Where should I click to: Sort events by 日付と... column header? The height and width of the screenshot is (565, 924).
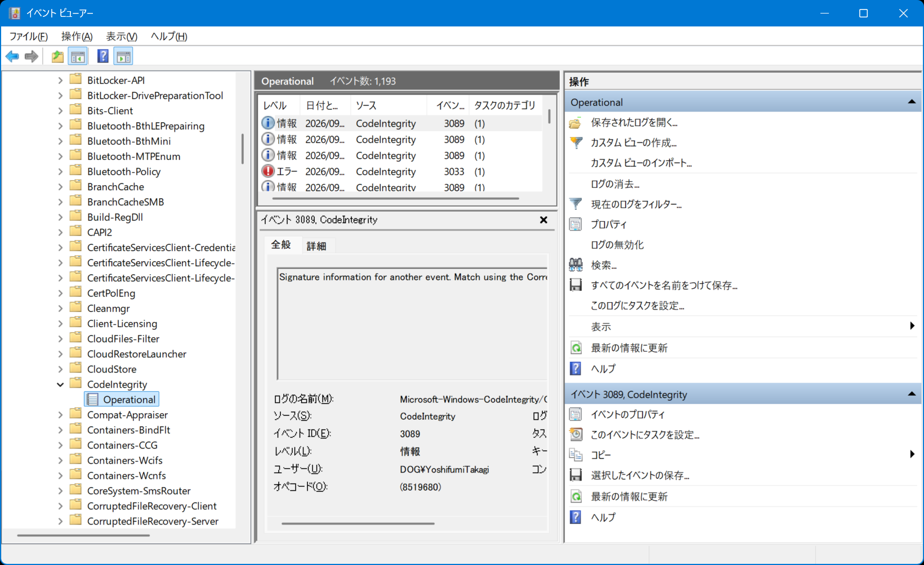[325, 105]
